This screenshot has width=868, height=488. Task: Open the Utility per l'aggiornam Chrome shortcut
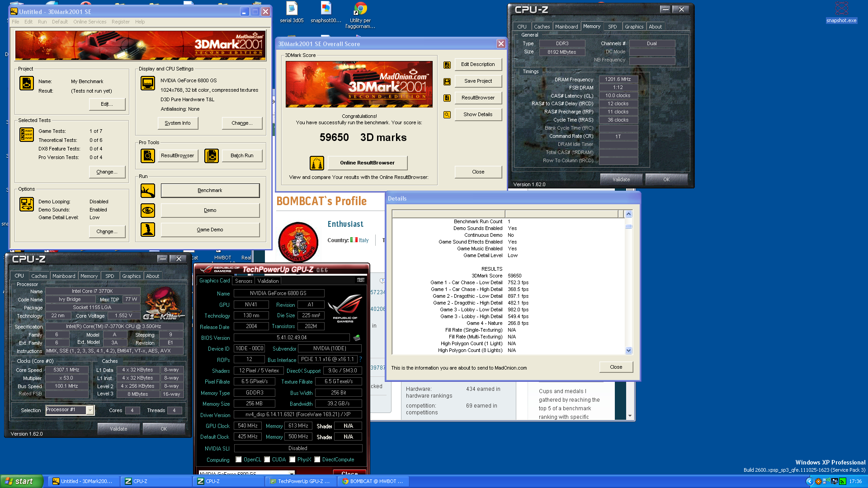(360, 15)
